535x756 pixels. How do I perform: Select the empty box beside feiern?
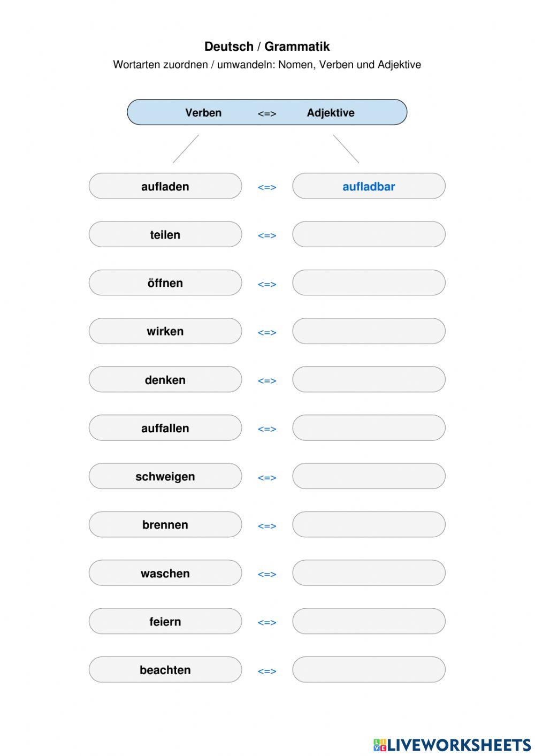point(369,621)
